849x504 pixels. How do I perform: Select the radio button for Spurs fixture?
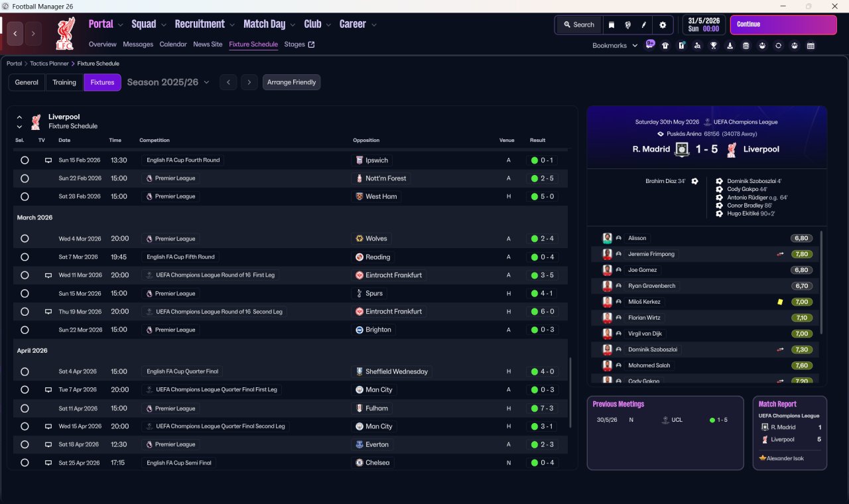tap(25, 294)
